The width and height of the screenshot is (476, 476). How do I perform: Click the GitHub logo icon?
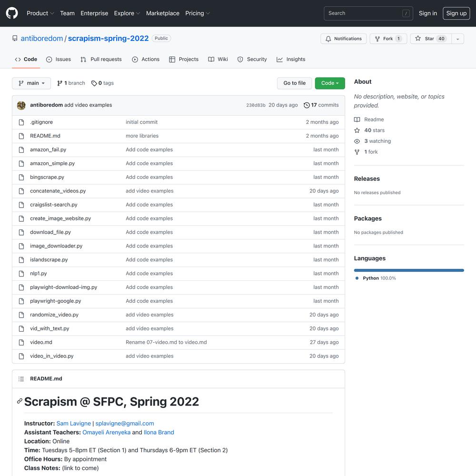12,13
